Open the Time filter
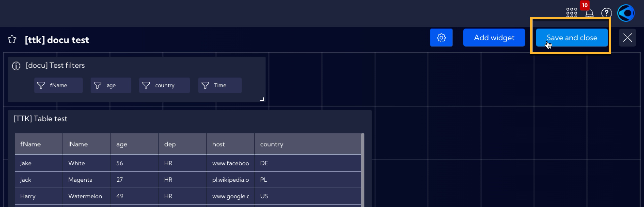This screenshot has width=644, height=207. point(220,85)
